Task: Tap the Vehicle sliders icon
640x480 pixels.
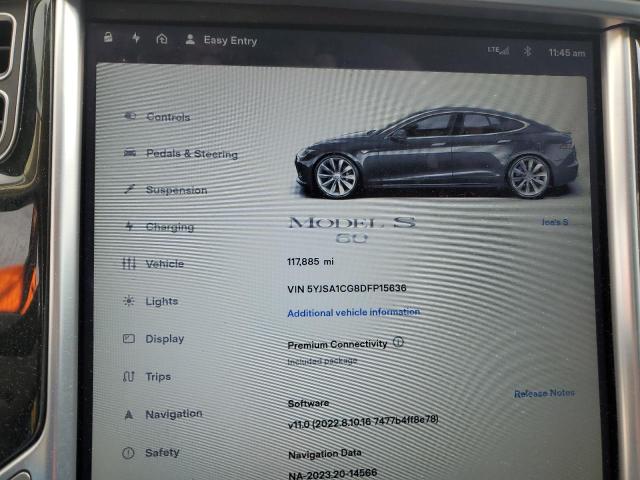Action: tap(129, 263)
